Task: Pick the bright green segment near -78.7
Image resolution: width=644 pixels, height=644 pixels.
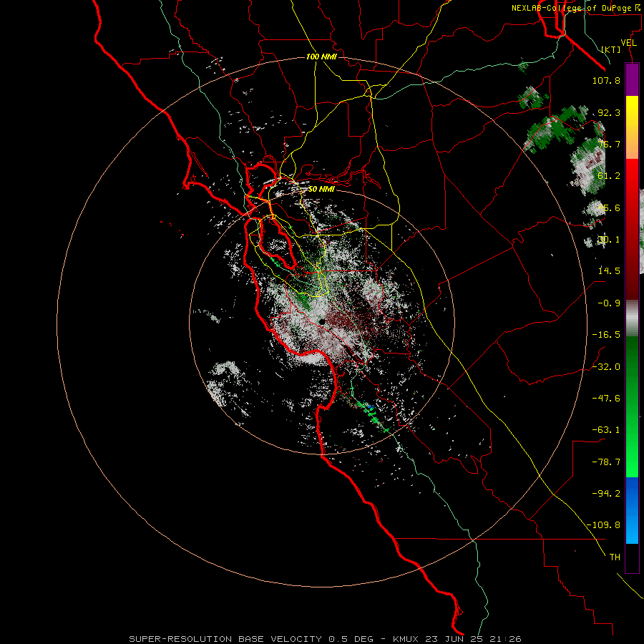Action: [x=632, y=462]
